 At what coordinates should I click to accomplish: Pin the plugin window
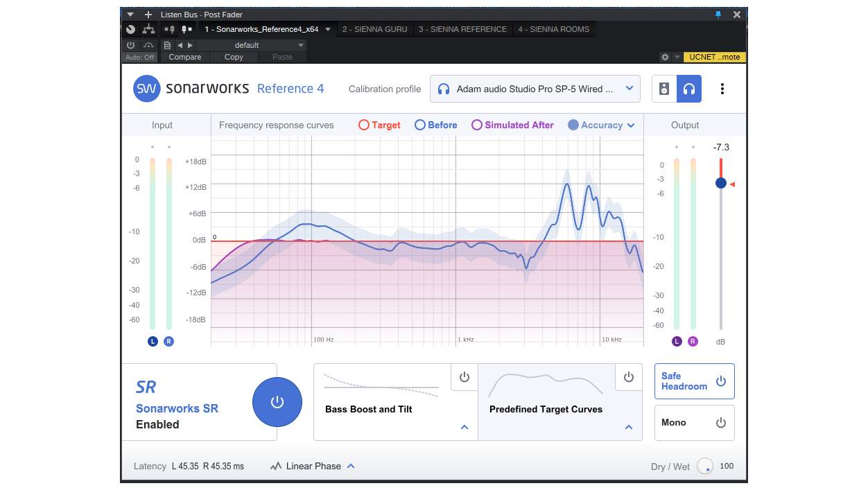point(718,15)
